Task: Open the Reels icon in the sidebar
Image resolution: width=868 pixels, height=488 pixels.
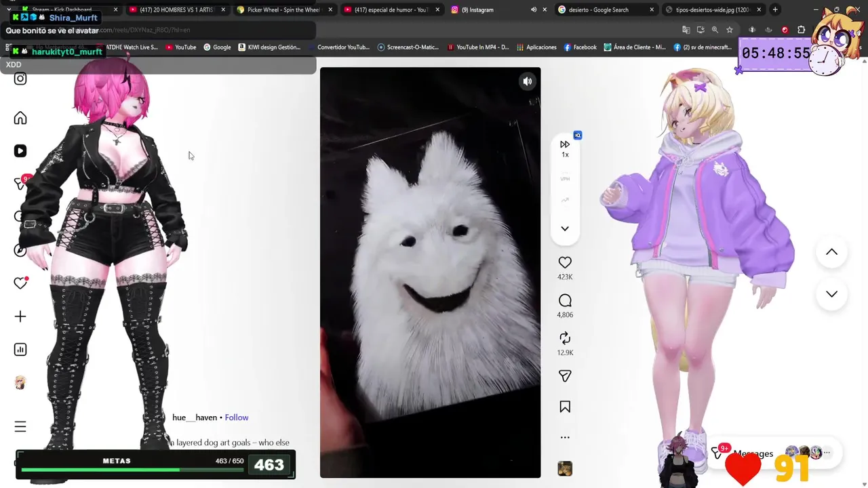Action: pyautogui.click(x=20, y=151)
